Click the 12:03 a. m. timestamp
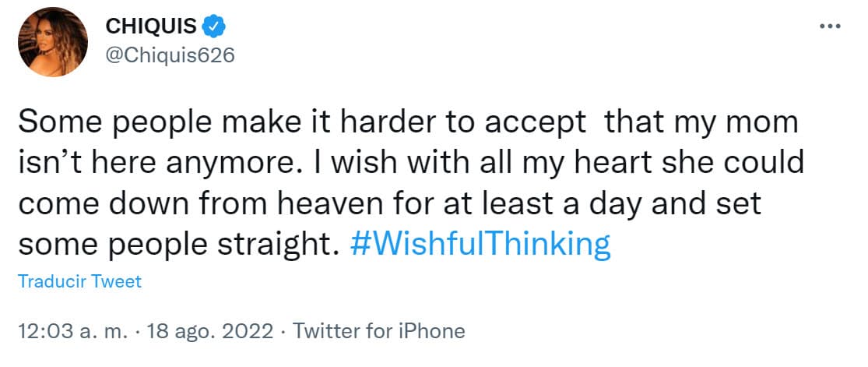868x367 pixels. (73, 331)
